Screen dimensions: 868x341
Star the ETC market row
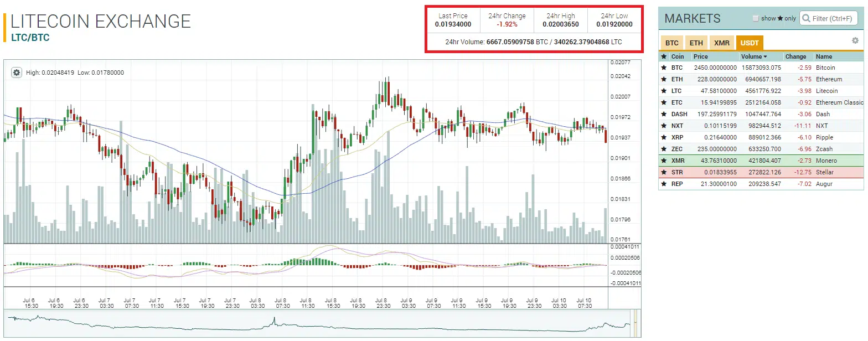tap(664, 102)
